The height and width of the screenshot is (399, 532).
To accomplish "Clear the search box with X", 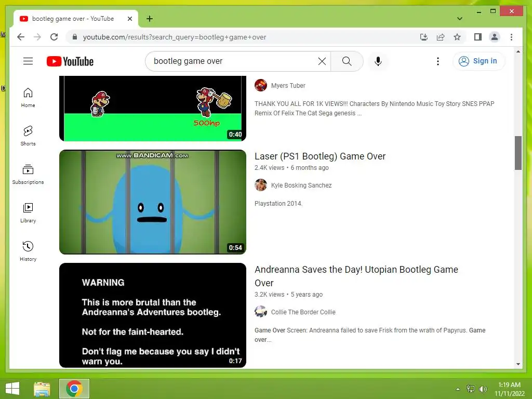I will (x=322, y=61).
